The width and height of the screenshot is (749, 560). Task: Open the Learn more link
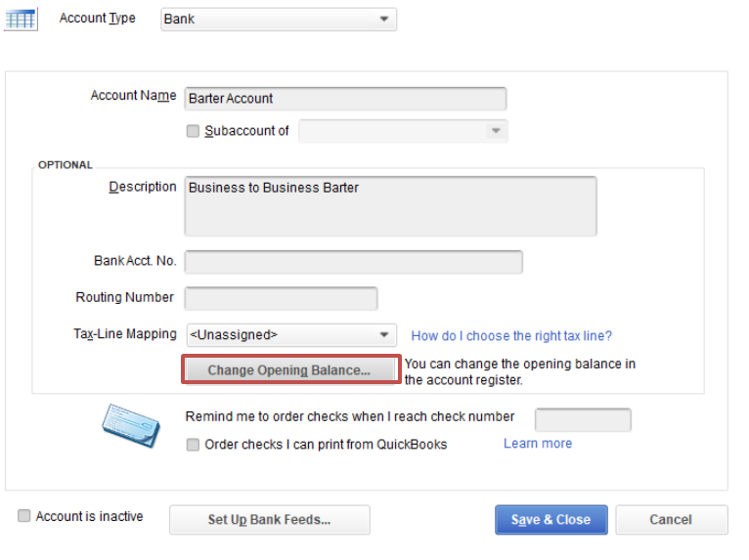pyautogui.click(x=538, y=444)
